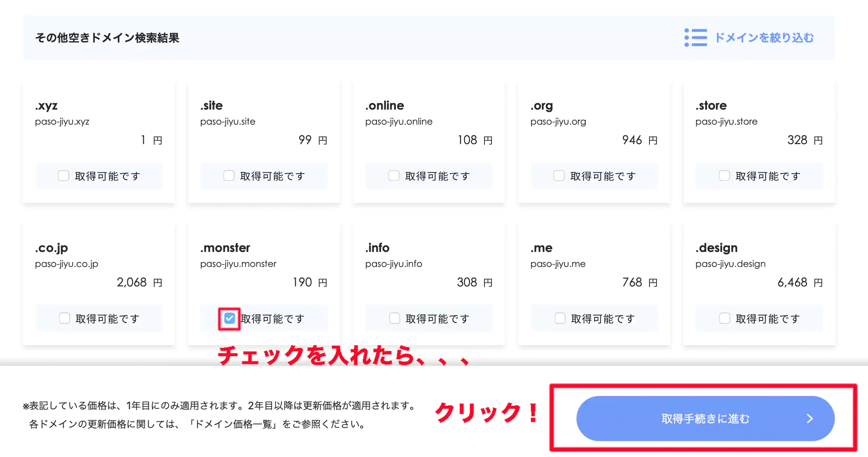
Task: Select the .org domain checkbox
Action: (x=559, y=175)
